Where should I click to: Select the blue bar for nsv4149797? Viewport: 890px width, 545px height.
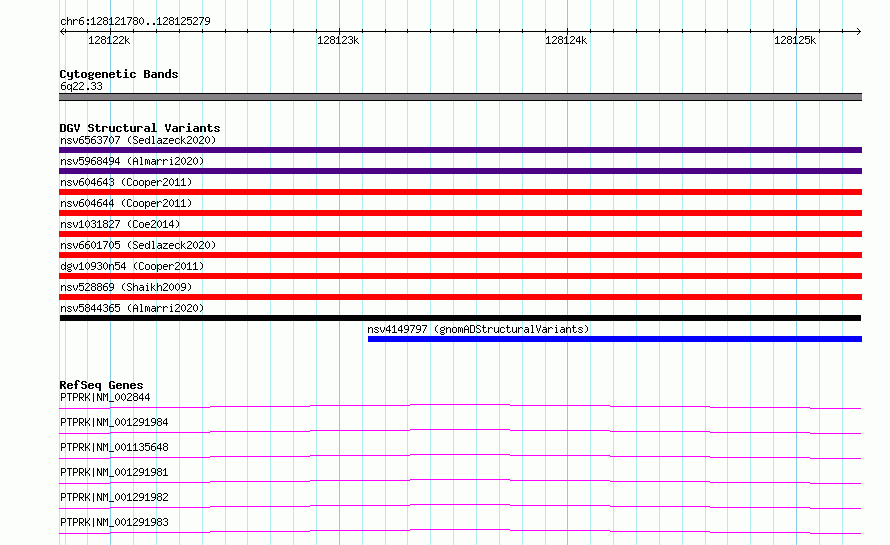point(615,339)
